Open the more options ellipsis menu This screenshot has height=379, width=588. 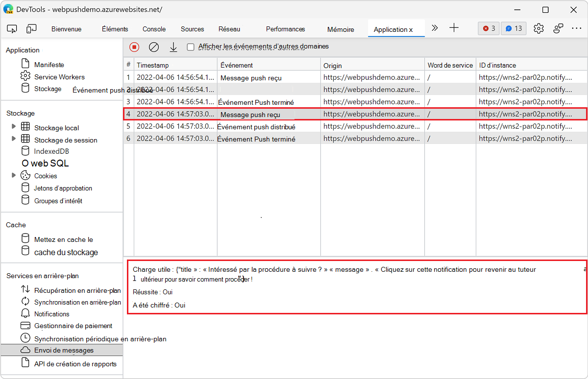click(x=577, y=28)
